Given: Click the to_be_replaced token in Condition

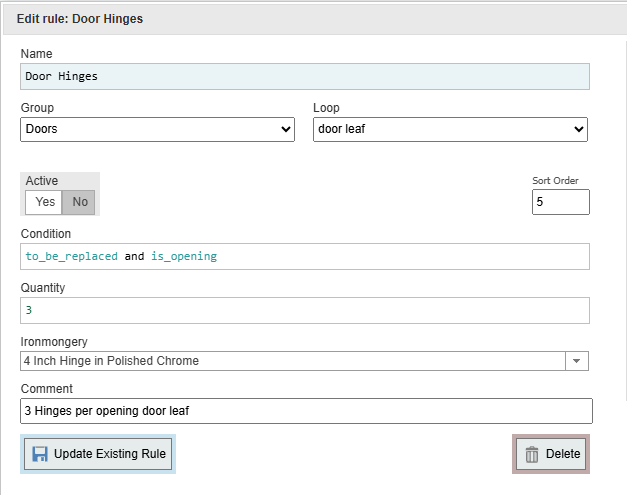Looking at the screenshot, I should point(71,257).
